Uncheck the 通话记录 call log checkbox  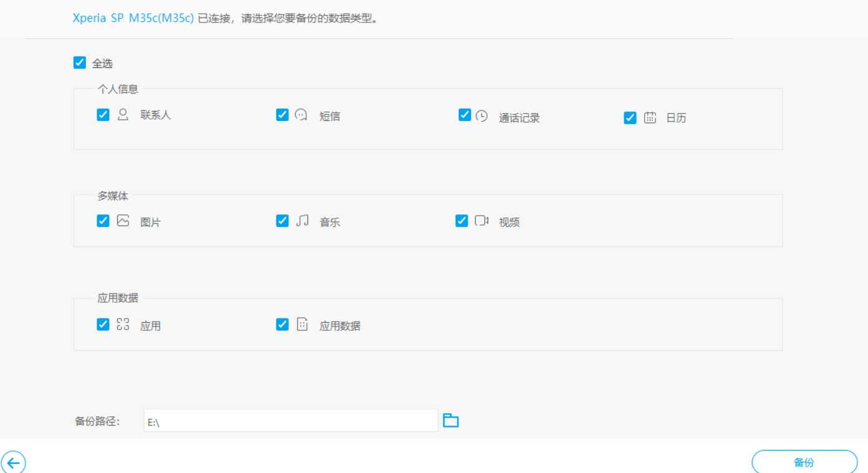465,115
